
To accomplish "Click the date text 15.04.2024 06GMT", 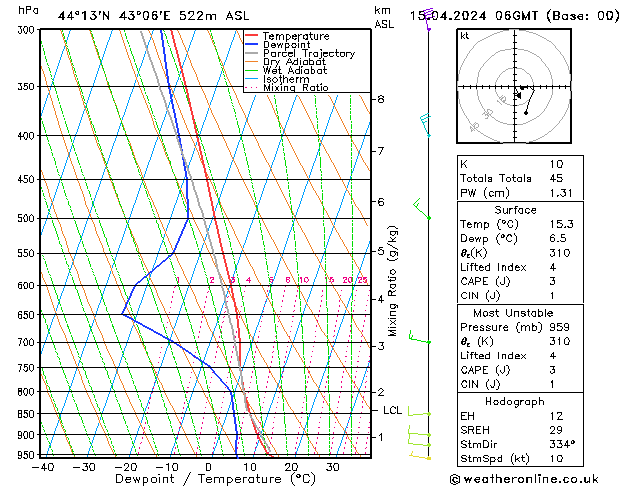I will 474,16.
